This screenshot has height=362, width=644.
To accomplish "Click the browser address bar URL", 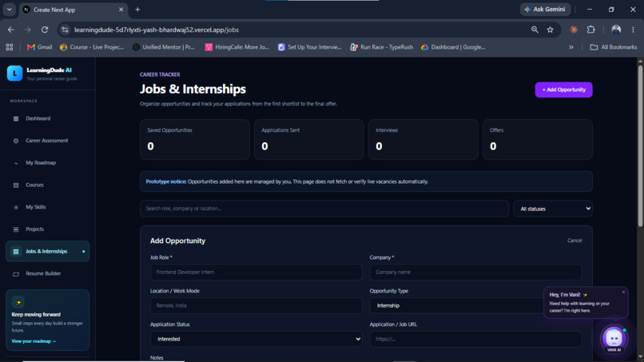I will tap(156, 30).
